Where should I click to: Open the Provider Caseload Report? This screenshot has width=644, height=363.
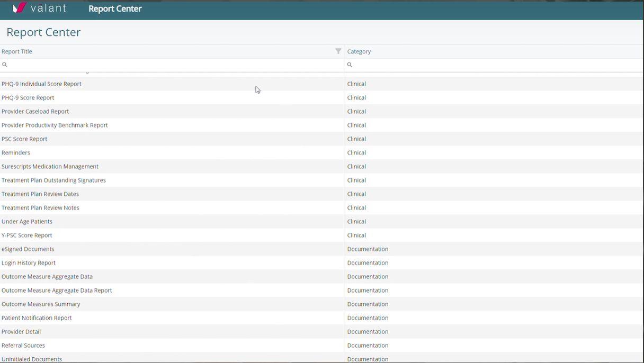[35, 111]
